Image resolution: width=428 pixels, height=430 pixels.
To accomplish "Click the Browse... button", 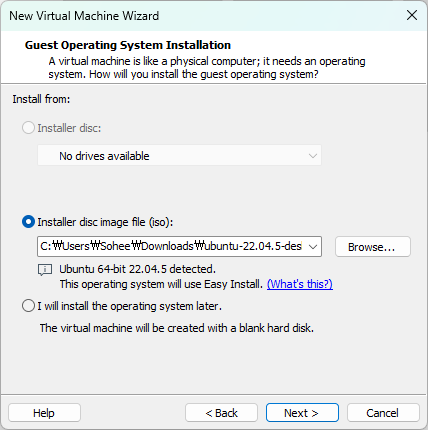I will point(373,247).
